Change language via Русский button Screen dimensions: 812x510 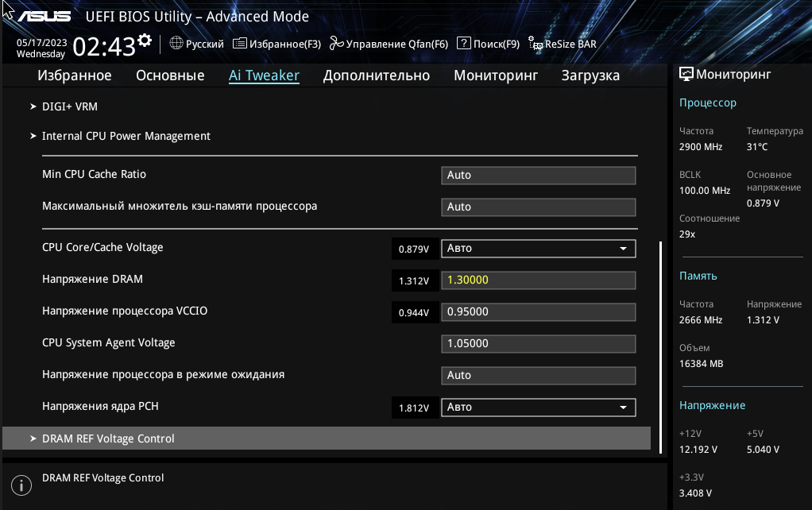pyautogui.click(x=197, y=44)
